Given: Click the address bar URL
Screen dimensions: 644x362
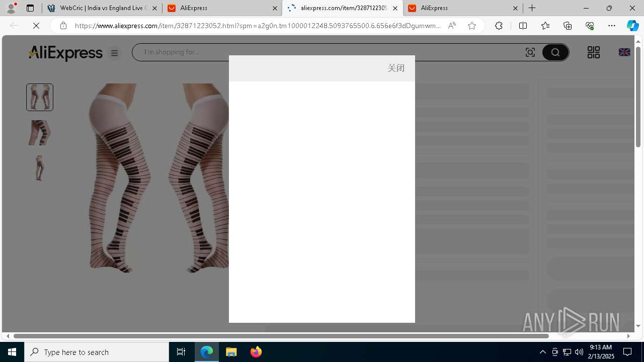Looking at the screenshot, I should click(x=258, y=26).
